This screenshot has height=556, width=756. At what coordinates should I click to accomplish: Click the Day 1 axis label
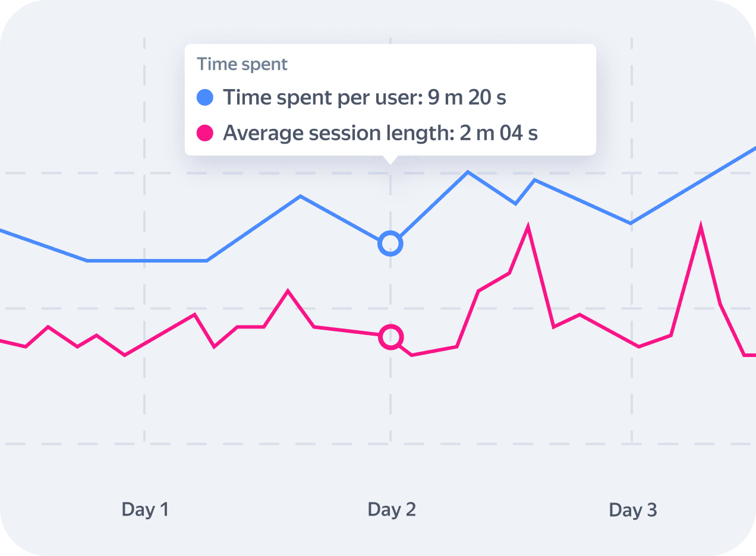145,510
